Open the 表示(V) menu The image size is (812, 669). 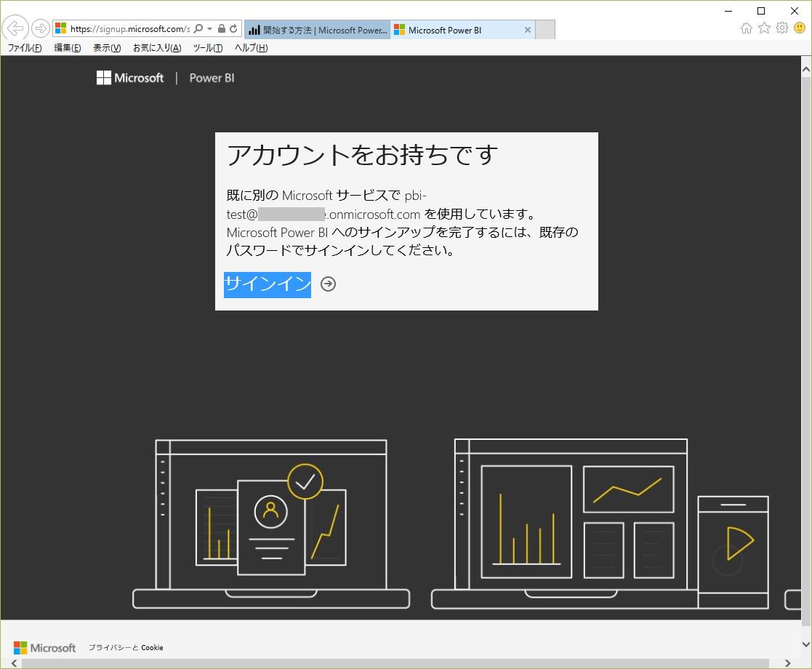coord(107,48)
